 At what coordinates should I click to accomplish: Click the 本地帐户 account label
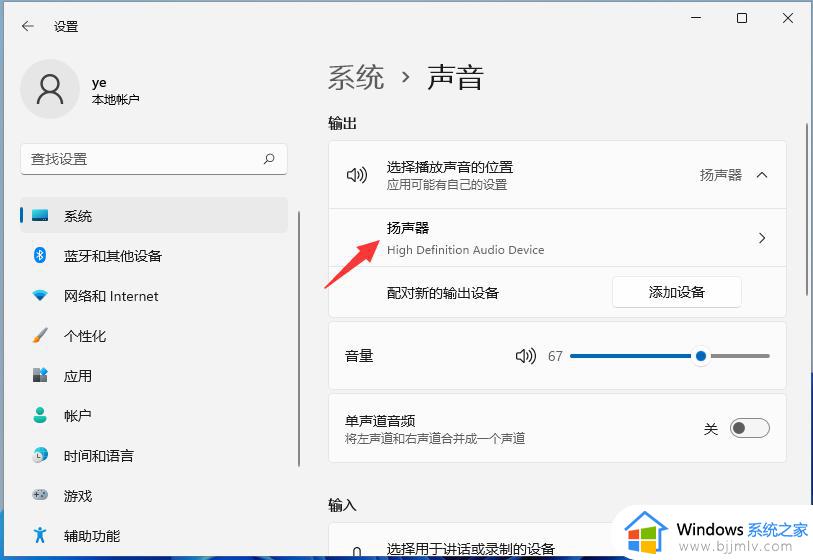tap(115, 99)
